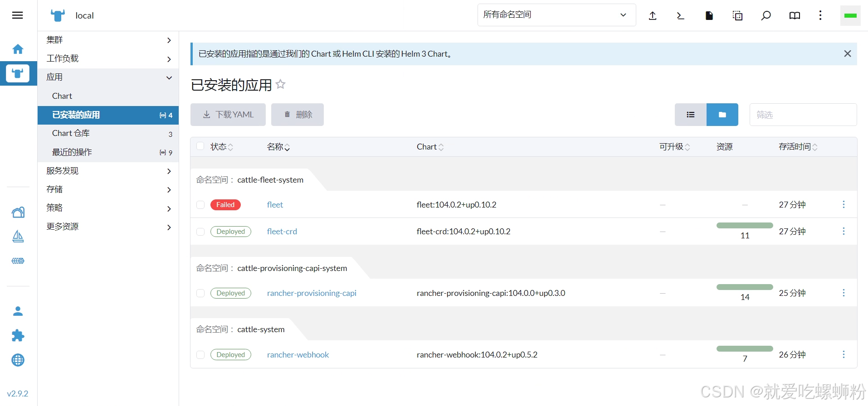Open the rancher-webhook app link
Viewport: 868px width, 406px height.
[298, 355]
